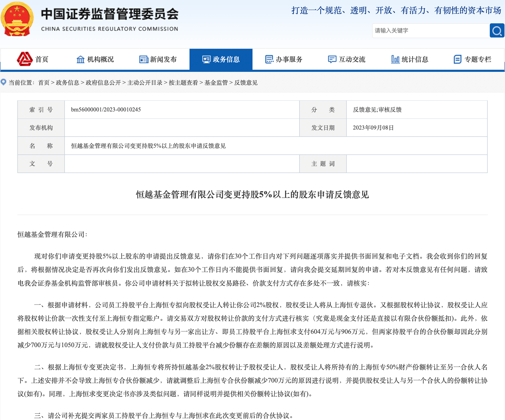This screenshot has height=420, width=505.
Task: Click the 主动公开目录 breadcrumb link
Action: point(145,83)
